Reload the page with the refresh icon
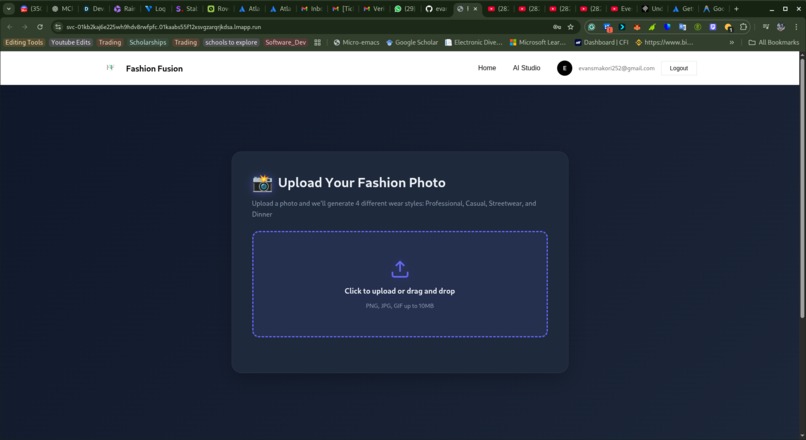The image size is (806, 440). coord(40,27)
